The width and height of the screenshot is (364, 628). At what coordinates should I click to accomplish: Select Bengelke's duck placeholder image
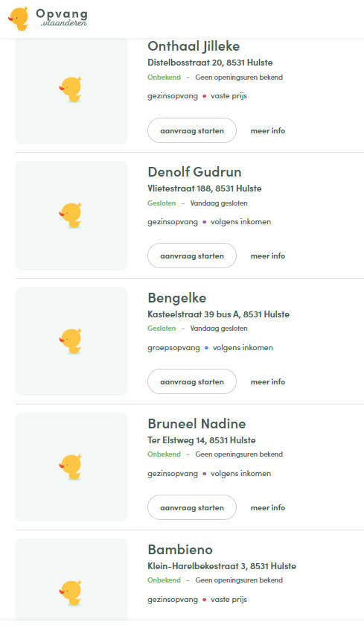[x=71, y=341]
